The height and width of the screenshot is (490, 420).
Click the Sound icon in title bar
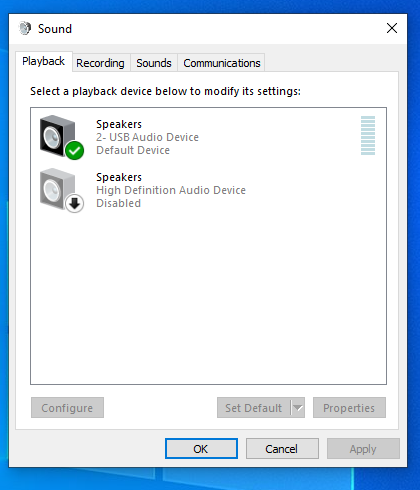(x=25, y=28)
